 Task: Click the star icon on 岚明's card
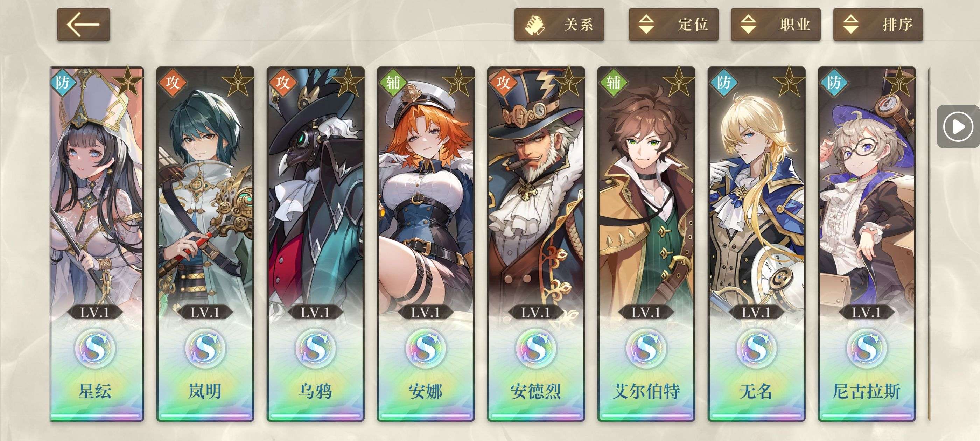(x=237, y=82)
